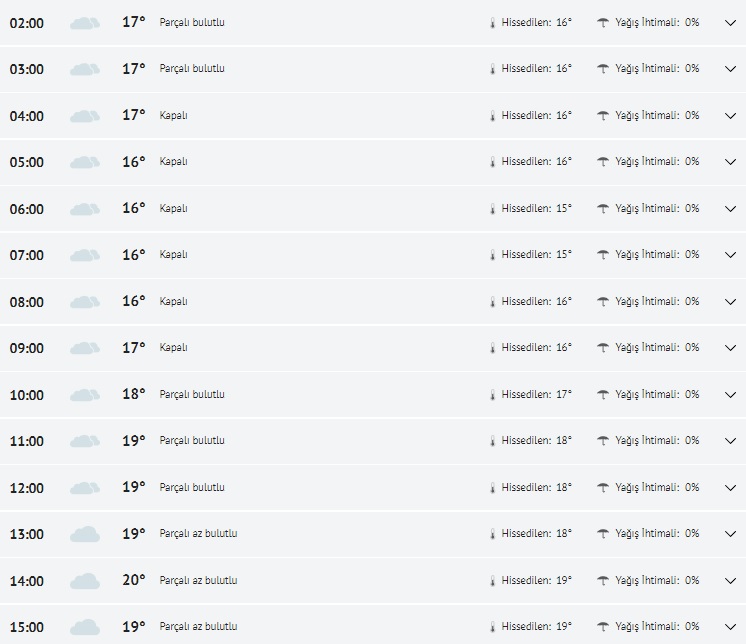Image resolution: width=746 pixels, height=644 pixels.
Task: Click the umbrella icon in the 15:00 row
Action: click(603, 627)
